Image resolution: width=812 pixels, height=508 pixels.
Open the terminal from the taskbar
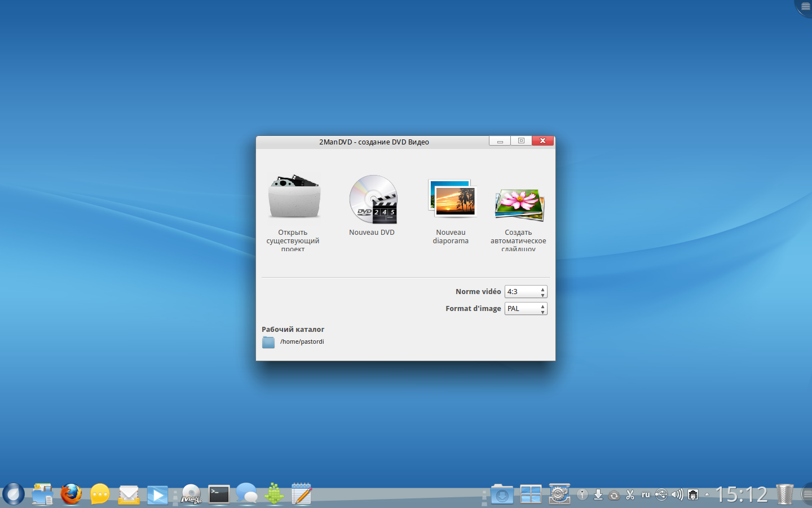tap(219, 494)
